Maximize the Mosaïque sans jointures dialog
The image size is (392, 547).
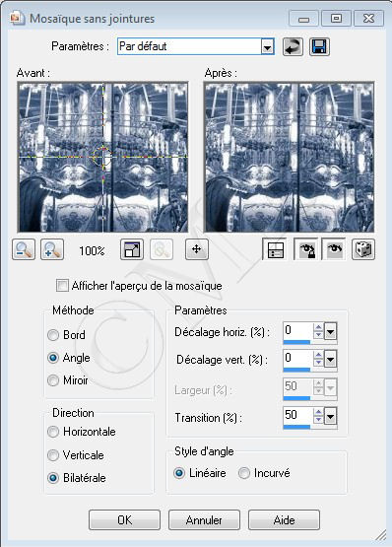(336, 19)
